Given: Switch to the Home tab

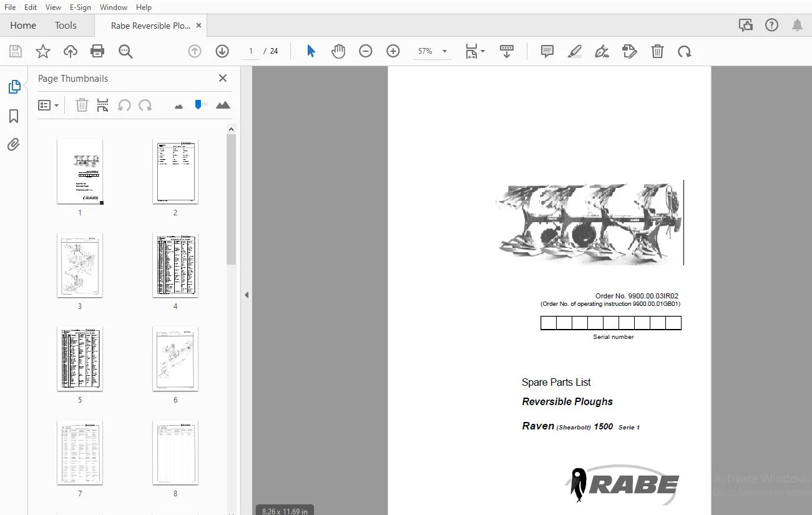Looking at the screenshot, I should tap(23, 25).
